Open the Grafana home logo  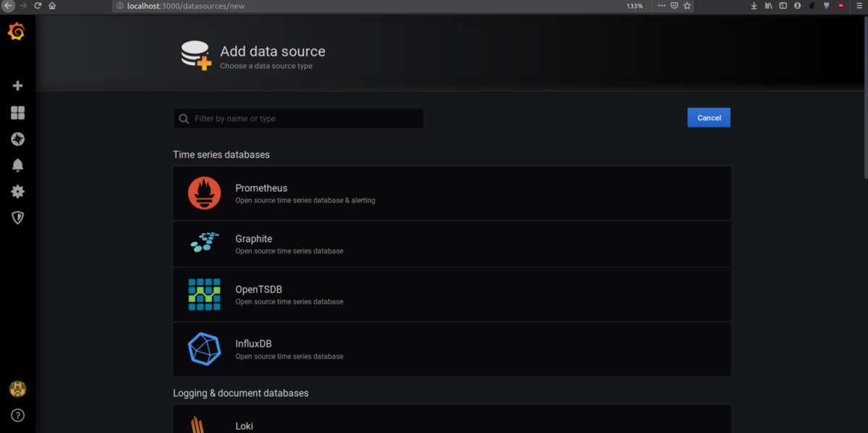point(17,32)
